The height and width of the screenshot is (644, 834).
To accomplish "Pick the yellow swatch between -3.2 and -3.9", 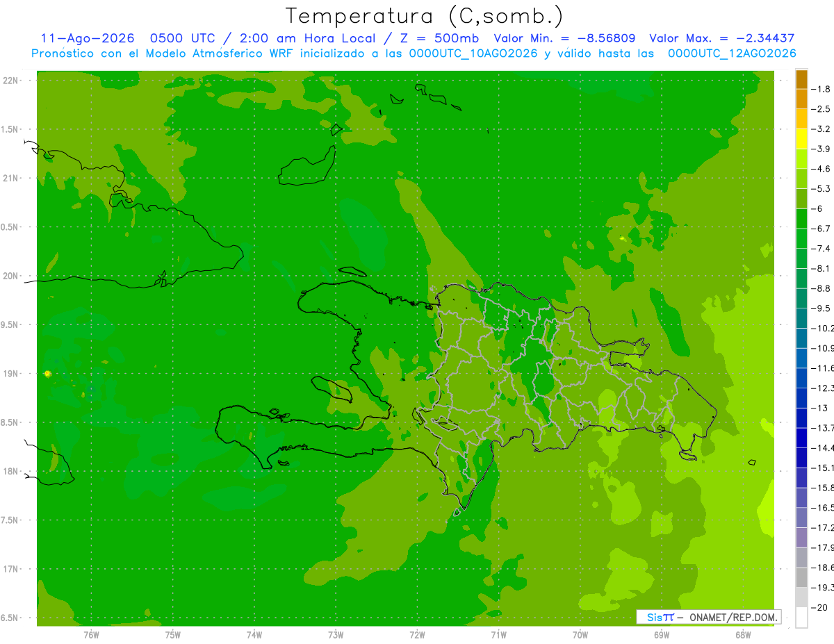I will click(x=801, y=139).
